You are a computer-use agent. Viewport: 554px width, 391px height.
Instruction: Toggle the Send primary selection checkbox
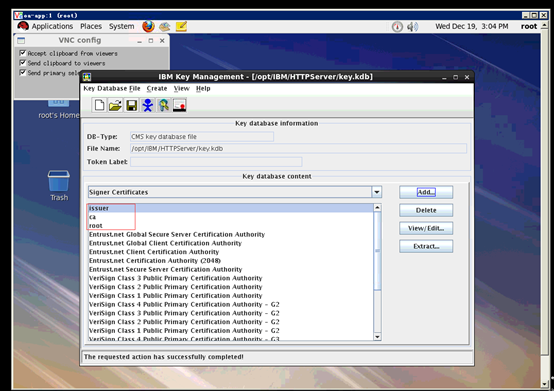click(x=23, y=72)
